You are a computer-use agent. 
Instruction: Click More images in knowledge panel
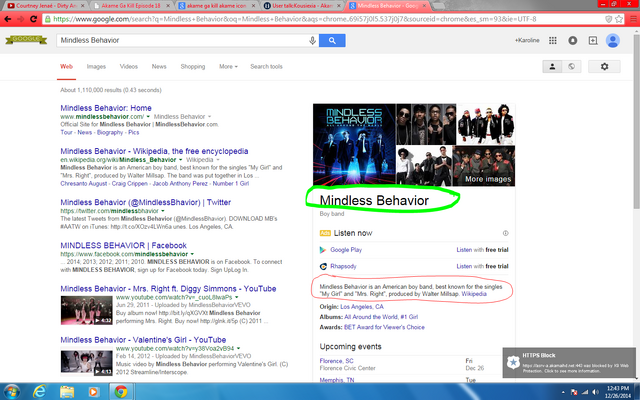point(488,179)
